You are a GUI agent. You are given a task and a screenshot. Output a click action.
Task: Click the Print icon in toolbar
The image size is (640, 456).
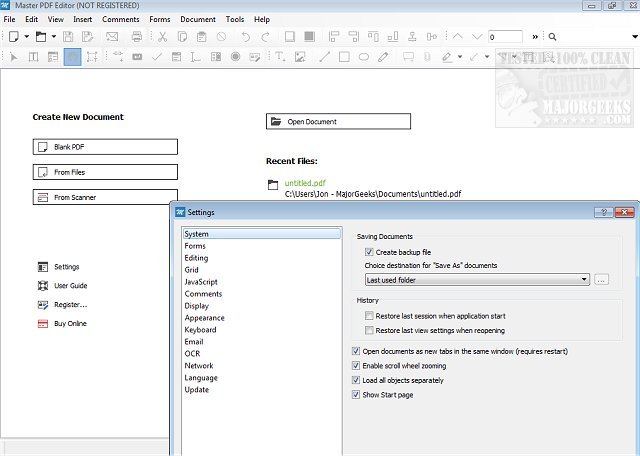[x=136, y=37]
